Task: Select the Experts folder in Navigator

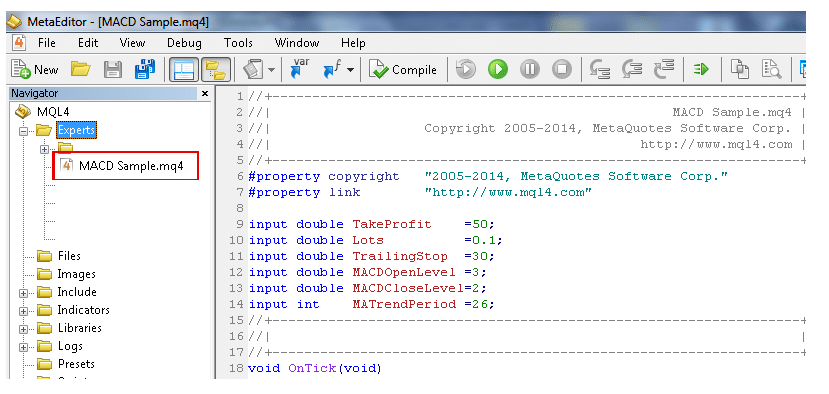Action: [77, 130]
